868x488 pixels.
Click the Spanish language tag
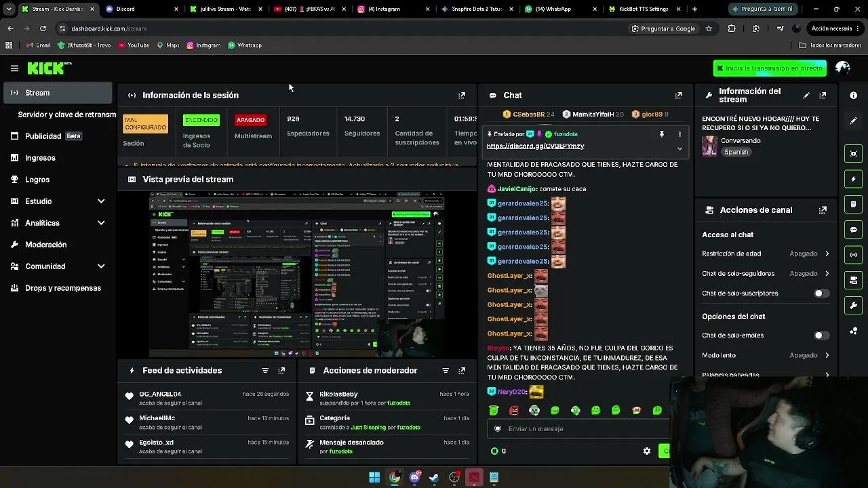(736, 152)
